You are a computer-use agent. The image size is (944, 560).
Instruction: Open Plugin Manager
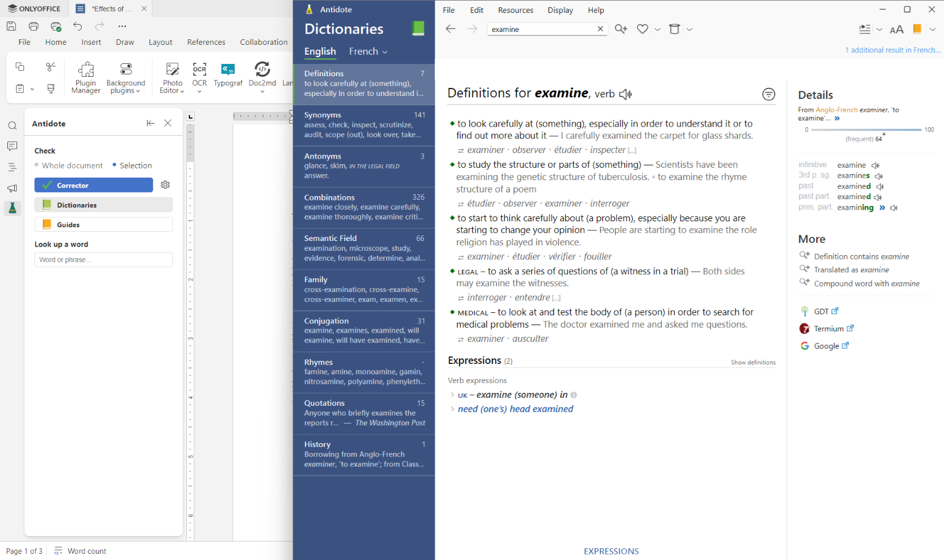(x=85, y=78)
